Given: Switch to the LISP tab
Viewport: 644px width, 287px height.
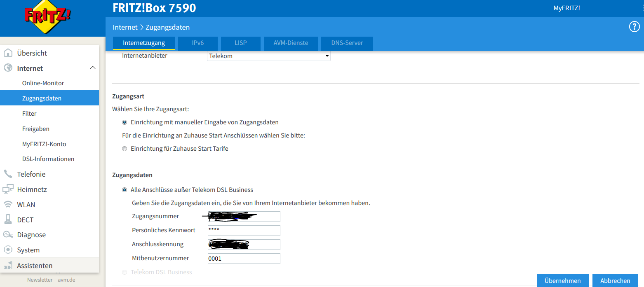Looking at the screenshot, I should click(241, 43).
